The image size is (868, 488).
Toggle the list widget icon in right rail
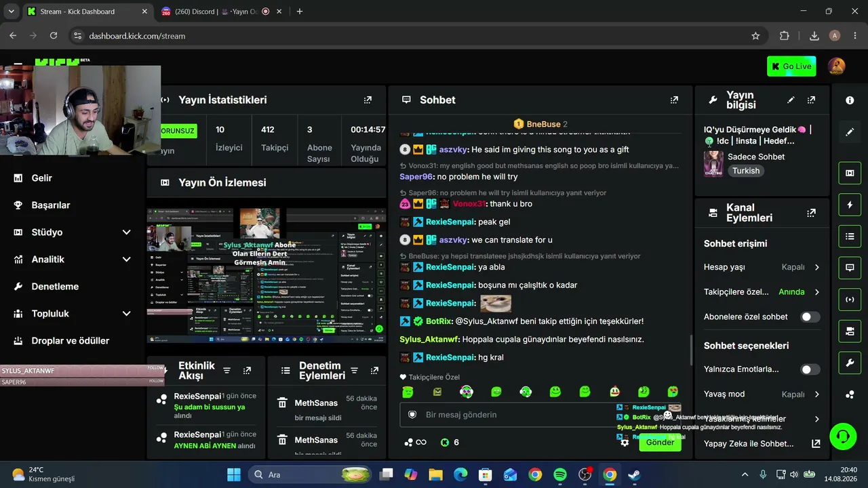(850, 237)
